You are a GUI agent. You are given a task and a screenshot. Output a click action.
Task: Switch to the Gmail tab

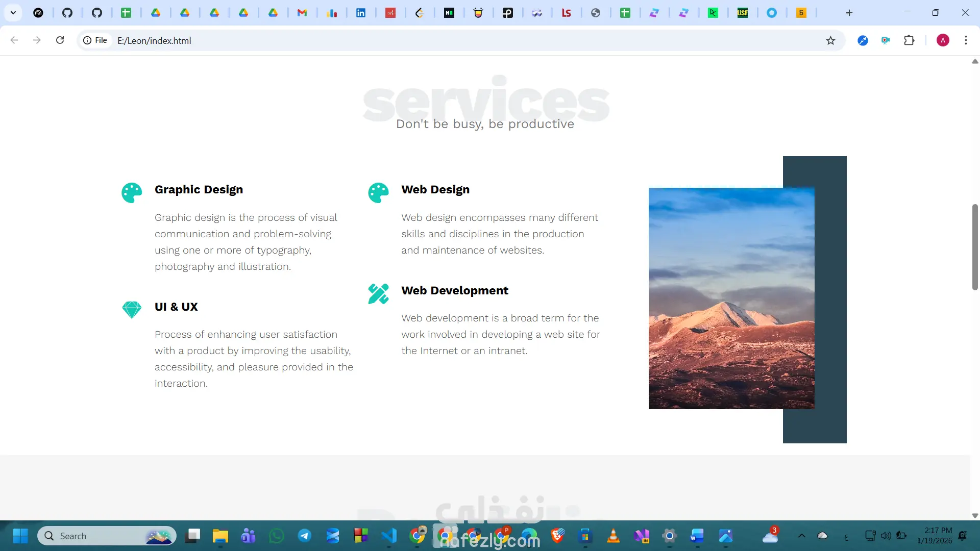point(302,13)
